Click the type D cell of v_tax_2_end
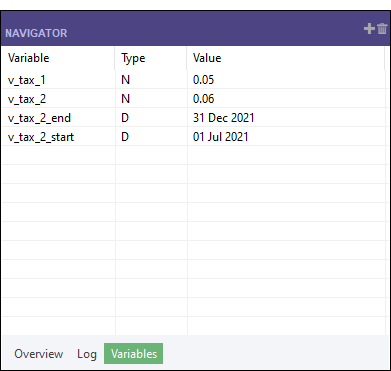Screen dimensions: 391x371 pyautogui.click(x=151, y=118)
